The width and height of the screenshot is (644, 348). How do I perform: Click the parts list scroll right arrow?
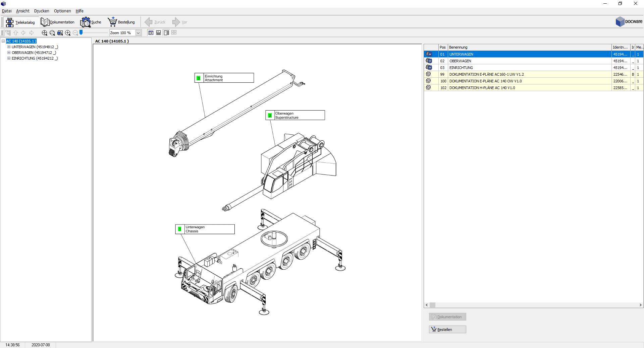pos(640,305)
